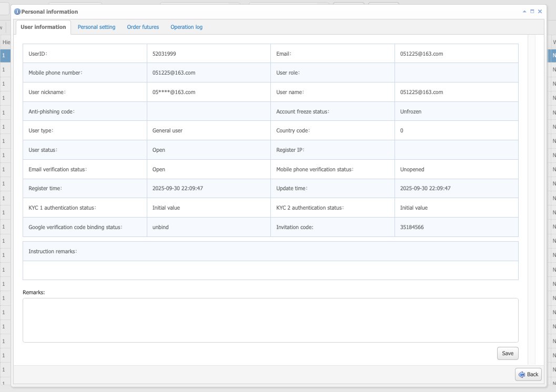This screenshot has width=556, height=392.
Task: Click the Mobile phone verification Unopened value
Action: coord(412,170)
